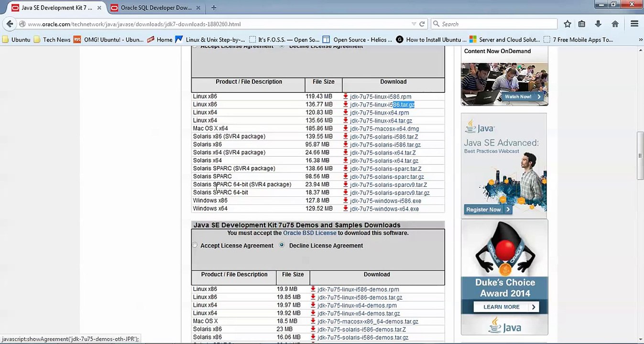This screenshot has width=644, height=344.
Task: Open the How to Install Ubuntu bookmark
Action: (x=431, y=40)
